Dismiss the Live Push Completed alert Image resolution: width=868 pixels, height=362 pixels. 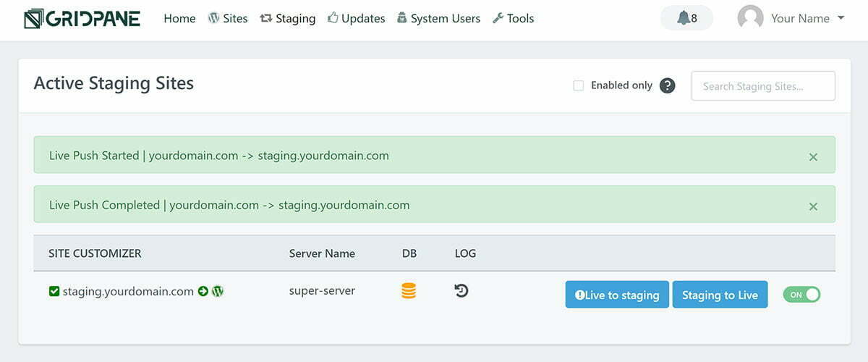pos(813,206)
